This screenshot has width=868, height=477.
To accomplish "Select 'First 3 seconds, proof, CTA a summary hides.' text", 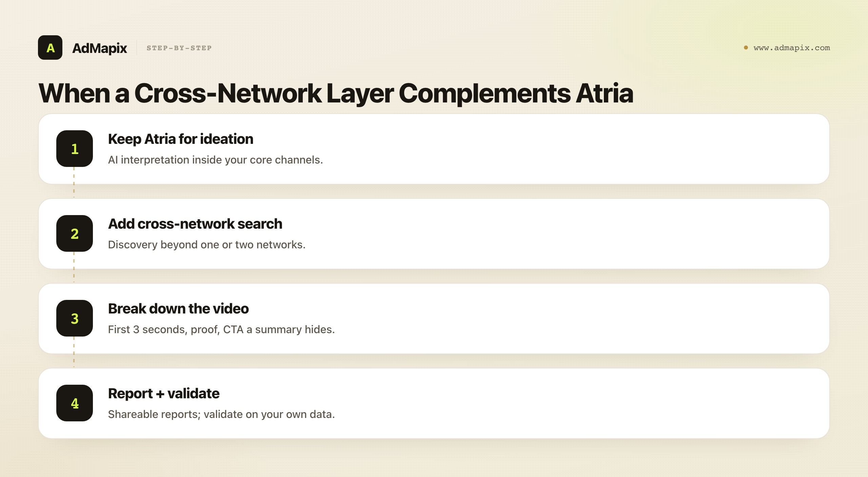I will point(221,329).
